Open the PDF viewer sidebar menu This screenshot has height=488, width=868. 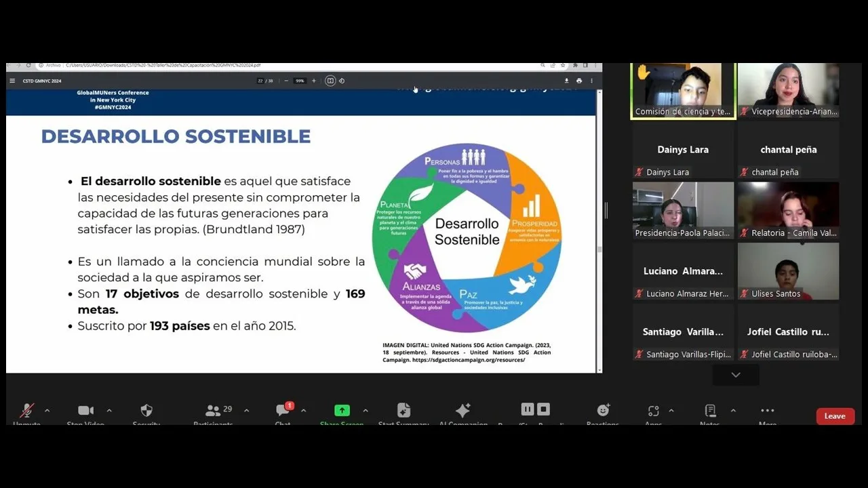12,81
